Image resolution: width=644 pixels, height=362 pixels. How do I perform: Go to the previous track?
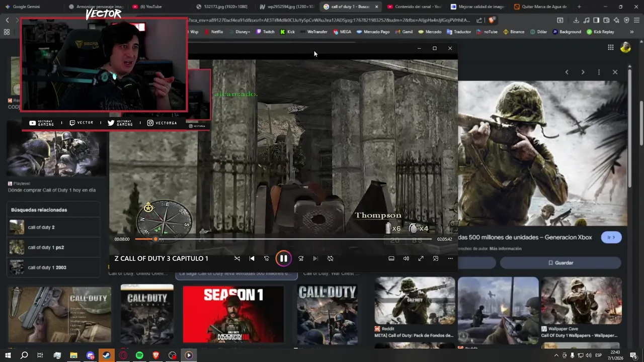[252, 258]
